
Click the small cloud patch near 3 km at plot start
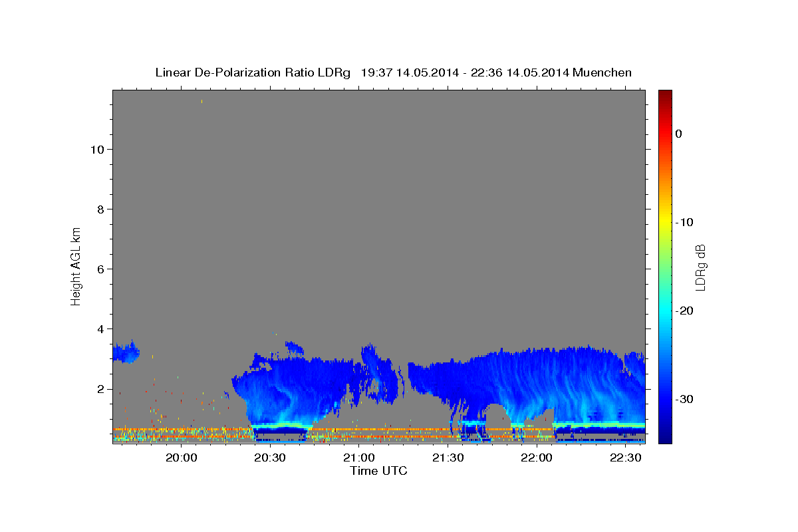coord(126,352)
